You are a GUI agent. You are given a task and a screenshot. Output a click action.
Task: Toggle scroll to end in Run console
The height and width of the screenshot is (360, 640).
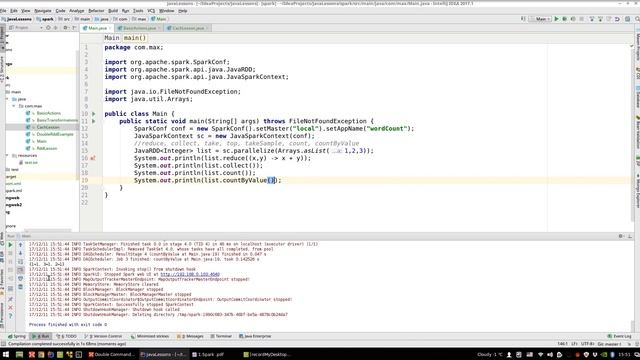tap(20, 270)
